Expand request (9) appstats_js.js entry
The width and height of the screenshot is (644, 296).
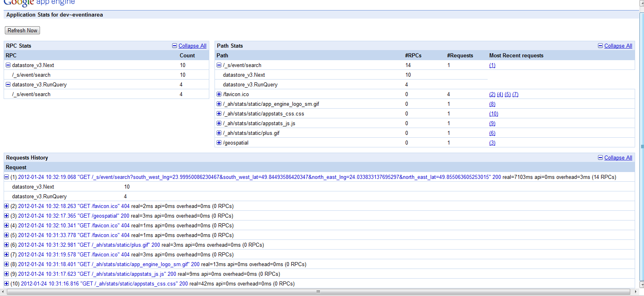pyautogui.click(x=6, y=274)
